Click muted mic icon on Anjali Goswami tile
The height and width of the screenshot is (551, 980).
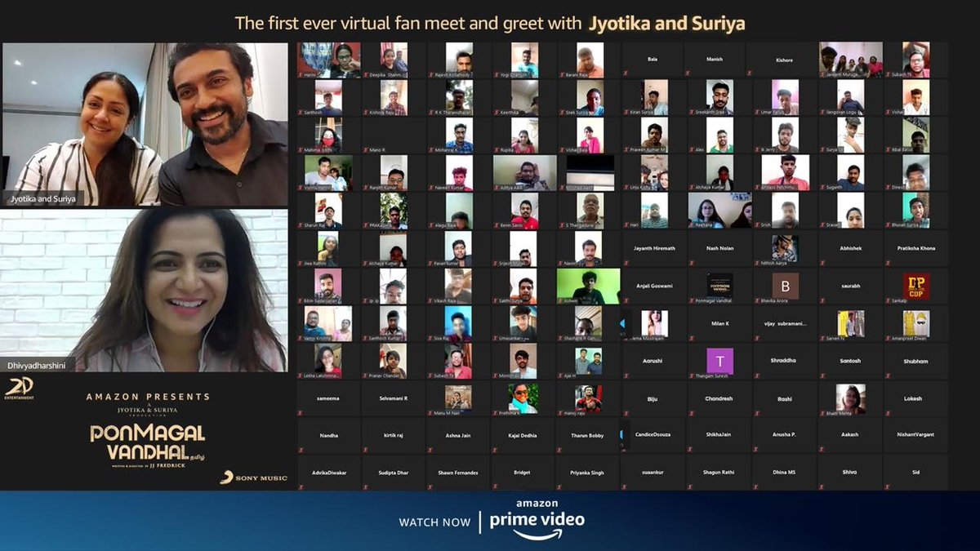click(625, 300)
